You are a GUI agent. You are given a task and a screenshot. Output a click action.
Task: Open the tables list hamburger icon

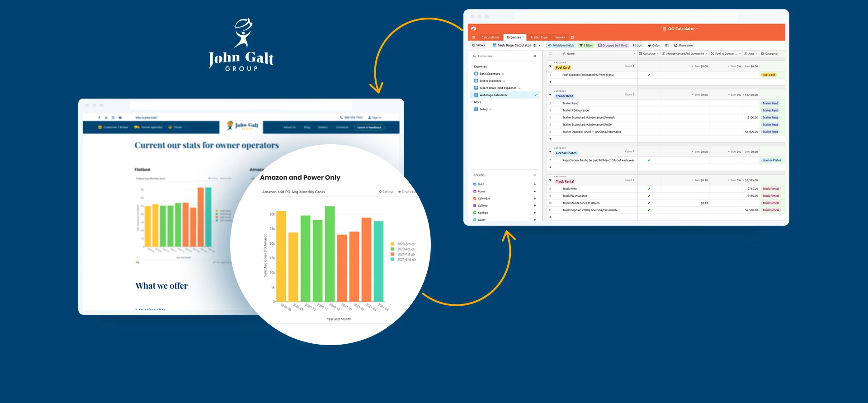click(473, 38)
